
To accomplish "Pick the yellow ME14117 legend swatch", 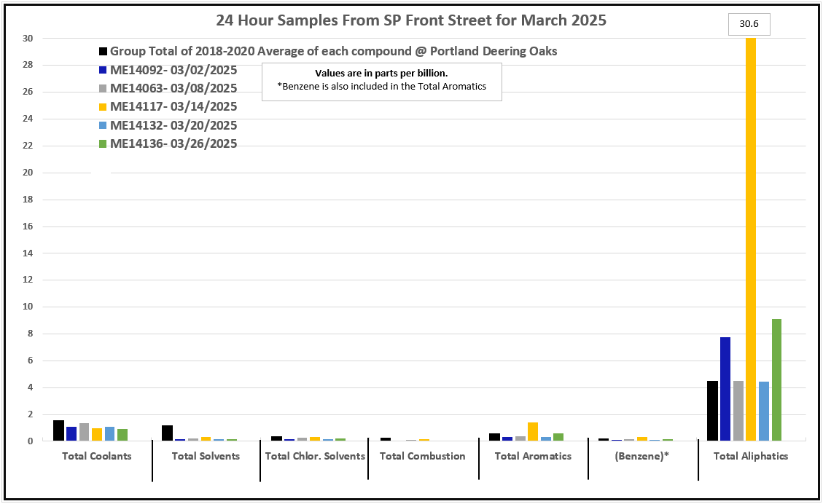I will [104, 107].
